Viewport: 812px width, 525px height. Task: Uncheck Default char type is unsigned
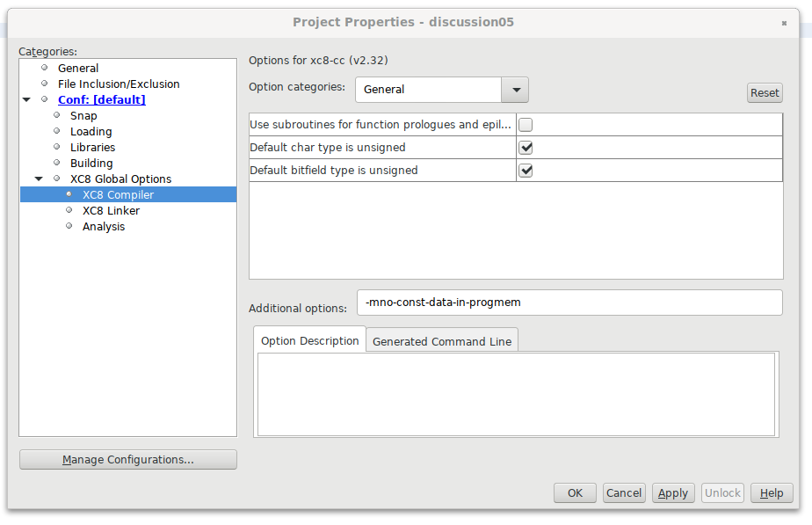(526, 148)
